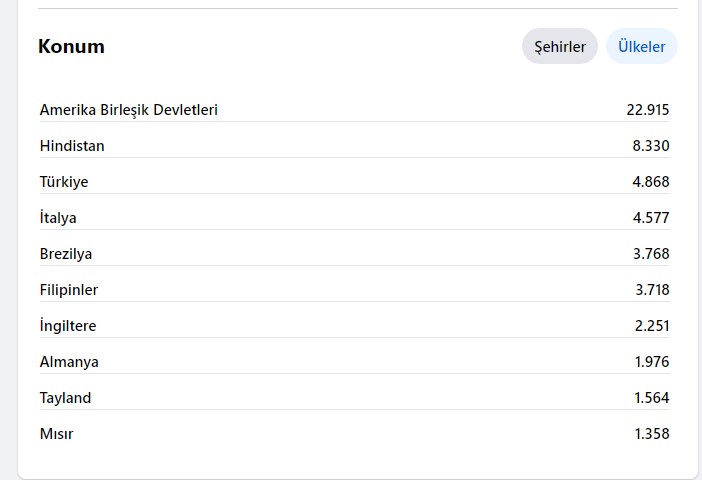This screenshot has width=702, height=480.
Task: Click the Almanya country label
Action: (x=69, y=361)
